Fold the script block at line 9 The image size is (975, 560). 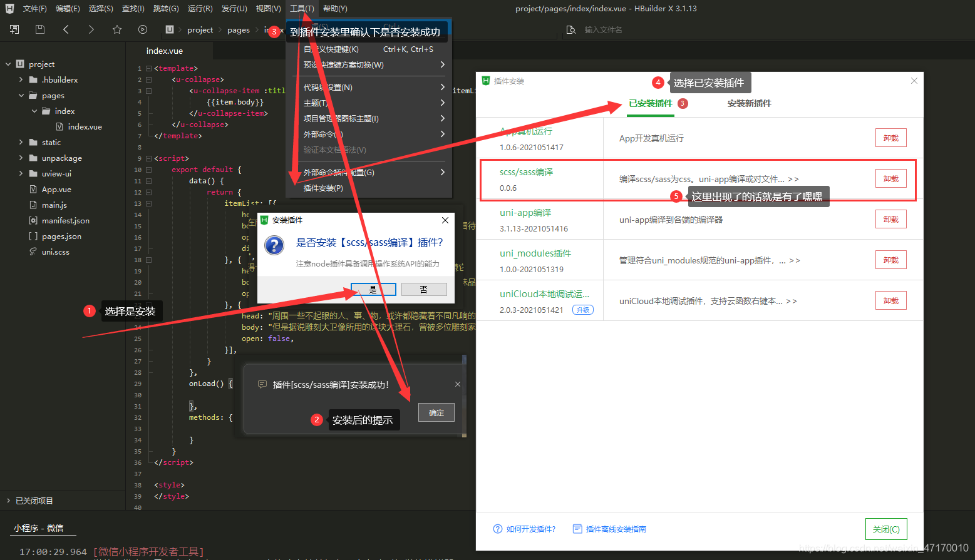[x=148, y=158]
